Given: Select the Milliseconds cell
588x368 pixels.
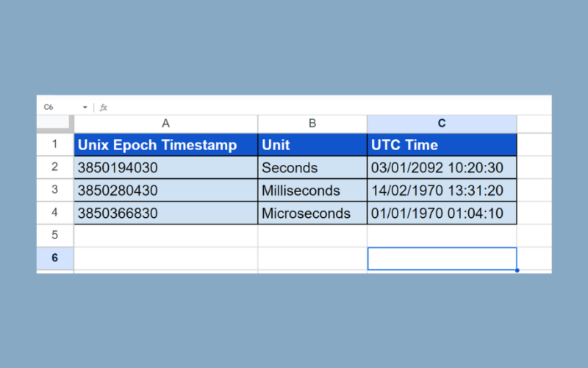Looking at the screenshot, I should (312, 191).
